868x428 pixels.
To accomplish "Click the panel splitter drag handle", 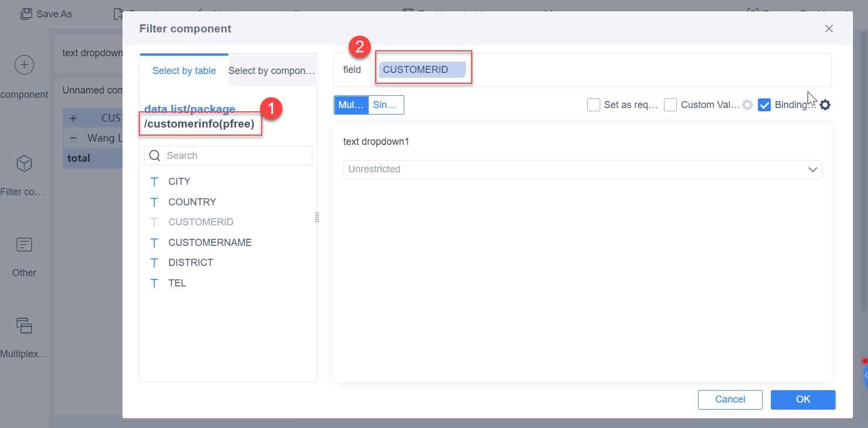I will 317,217.
